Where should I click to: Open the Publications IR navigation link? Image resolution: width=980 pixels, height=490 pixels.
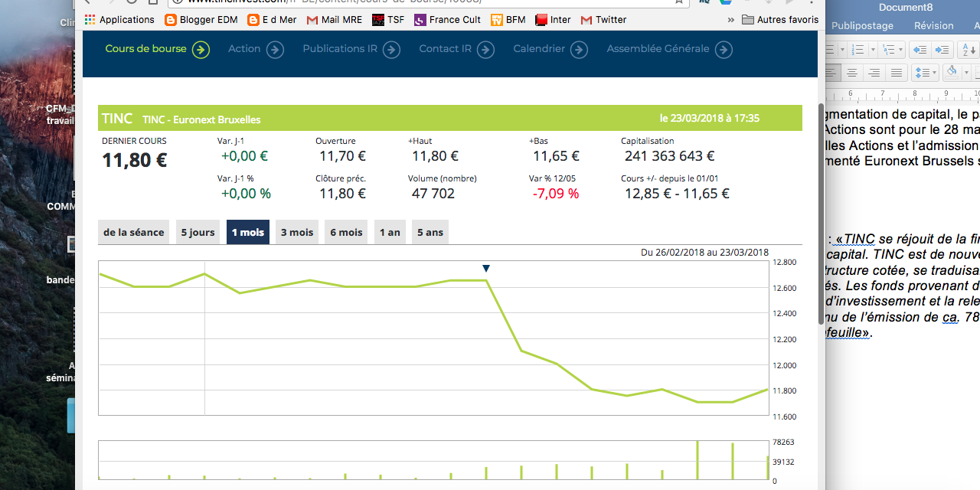click(351, 50)
